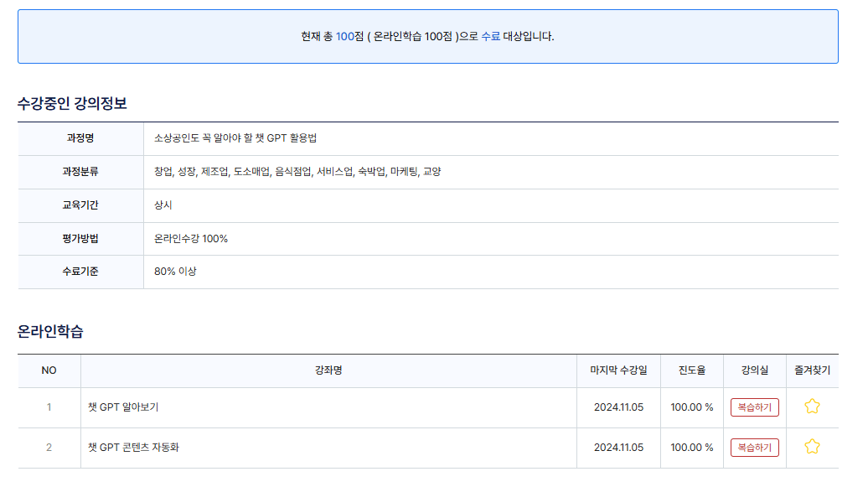Click the 과정분류 category list value
The height and width of the screenshot is (487, 868).
tap(297, 172)
